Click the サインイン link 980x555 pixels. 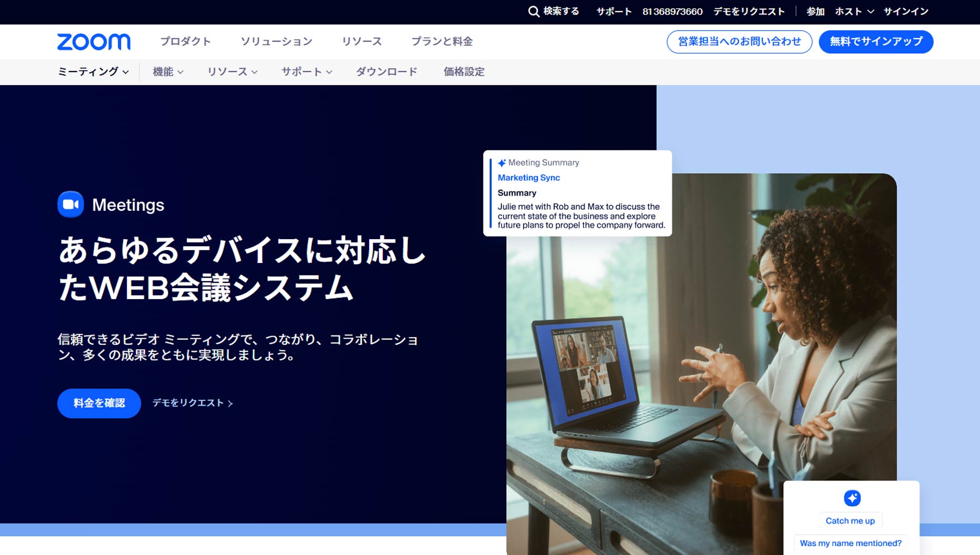[x=906, y=11]
